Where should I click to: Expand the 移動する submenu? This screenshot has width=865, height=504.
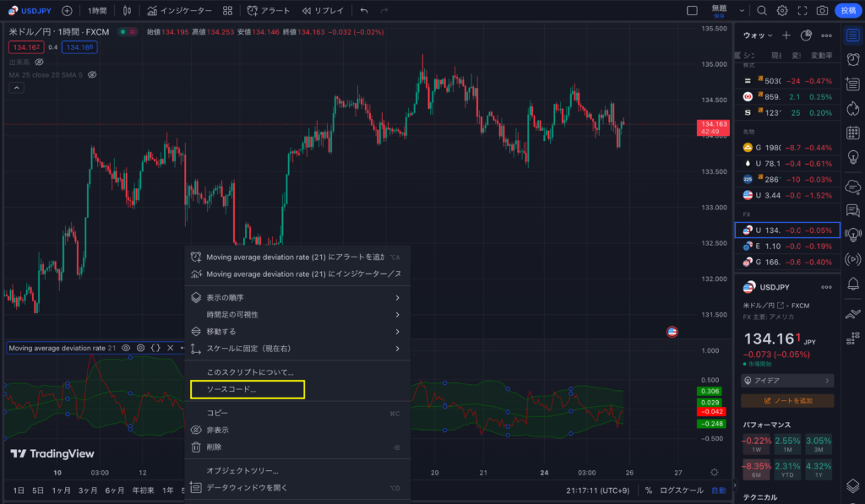[x=297, y=332]
